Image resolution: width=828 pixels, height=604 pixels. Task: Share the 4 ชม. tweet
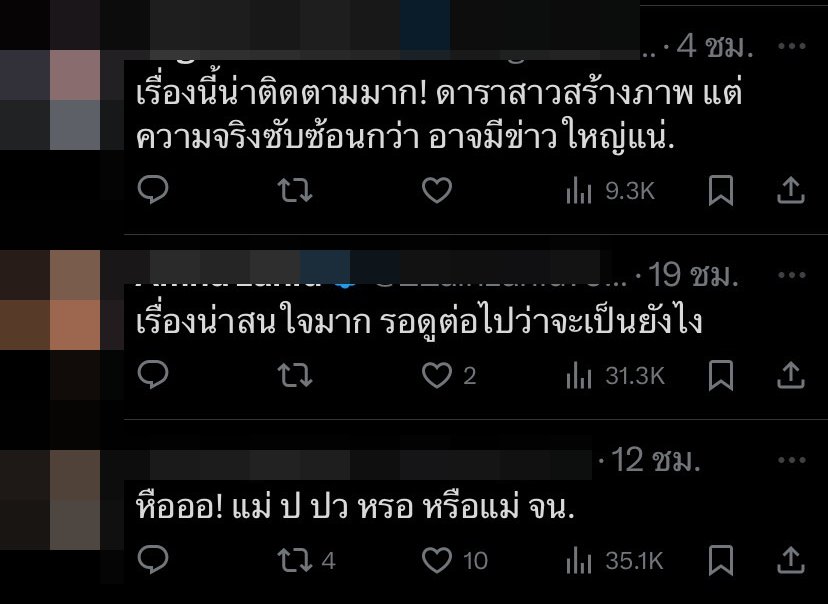(791, 190)
